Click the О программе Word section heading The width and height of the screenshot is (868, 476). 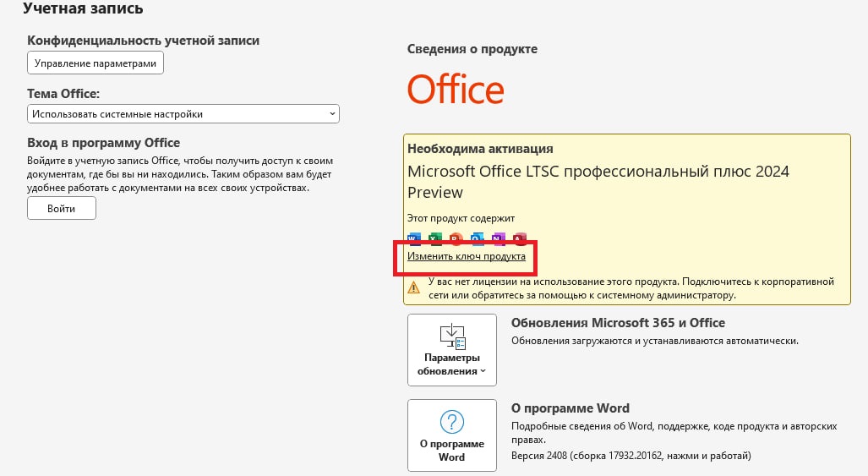[570, 408]
